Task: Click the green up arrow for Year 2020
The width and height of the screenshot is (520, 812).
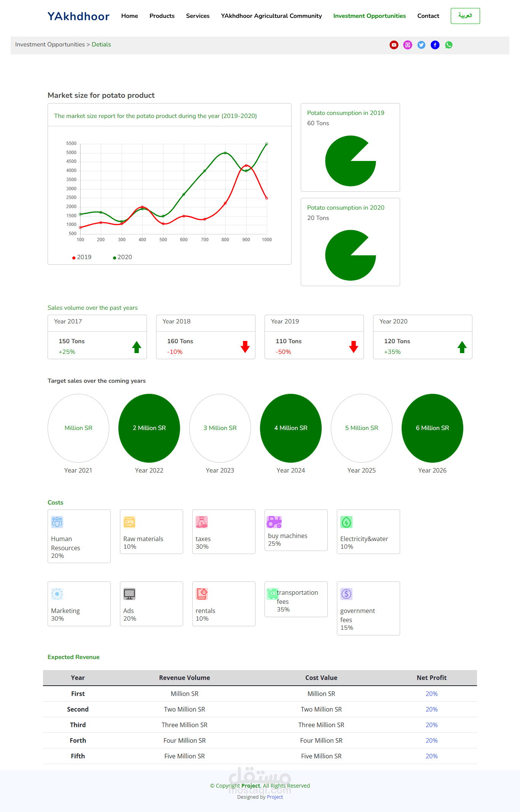Action: tap(462, 347)
